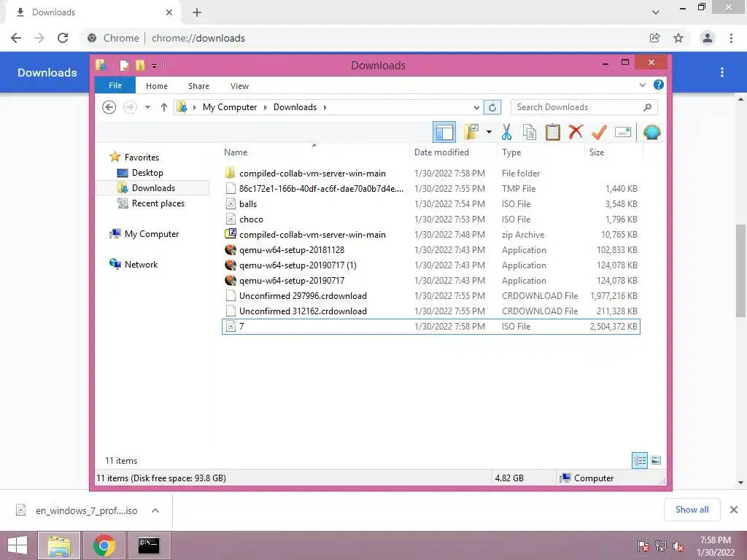
Task: Click the Explorer forward arrow
Action: (x=130, y=107)
